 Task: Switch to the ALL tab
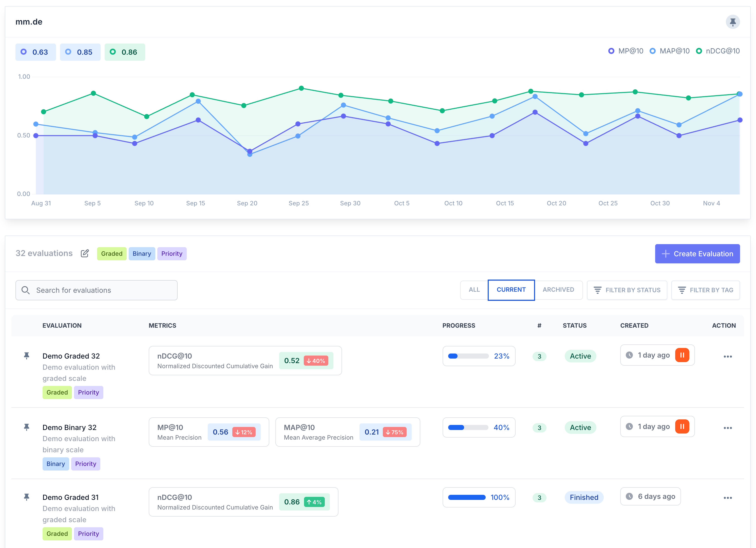(x=474, y=290)
